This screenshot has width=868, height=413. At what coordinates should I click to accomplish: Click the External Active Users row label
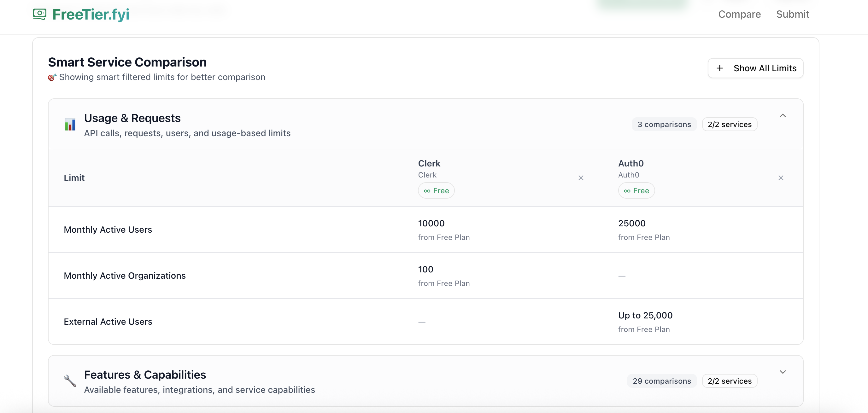108,322
